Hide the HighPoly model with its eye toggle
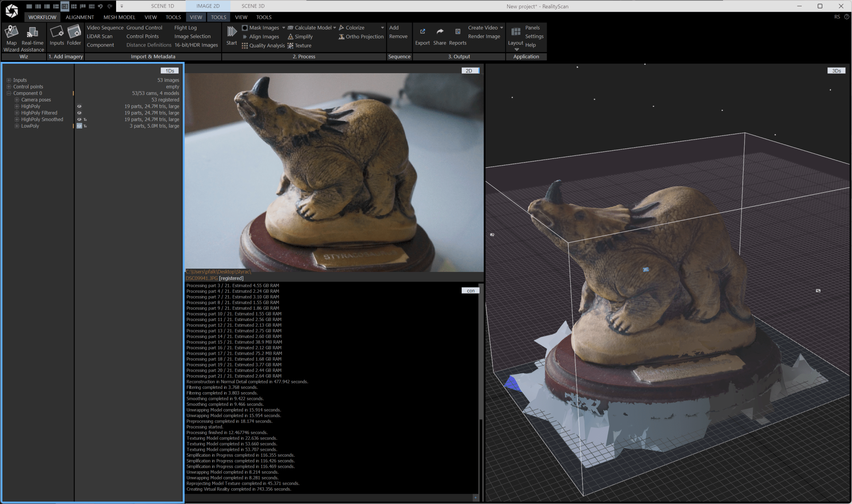The height and width of the screenshot is (504, 852). 79,106
